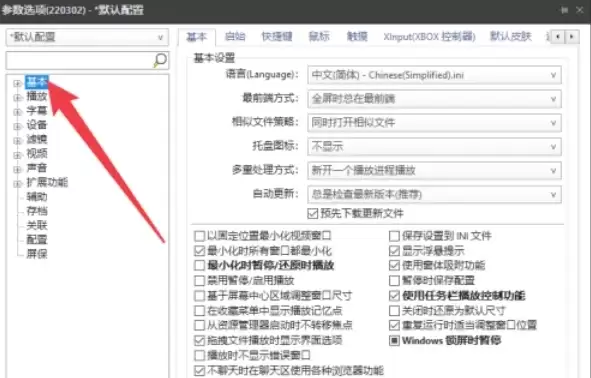The width and height of the screenshot is (591, 378).
Task: Select 关联 in the settings tree
Action: click(x=37, y=225)
